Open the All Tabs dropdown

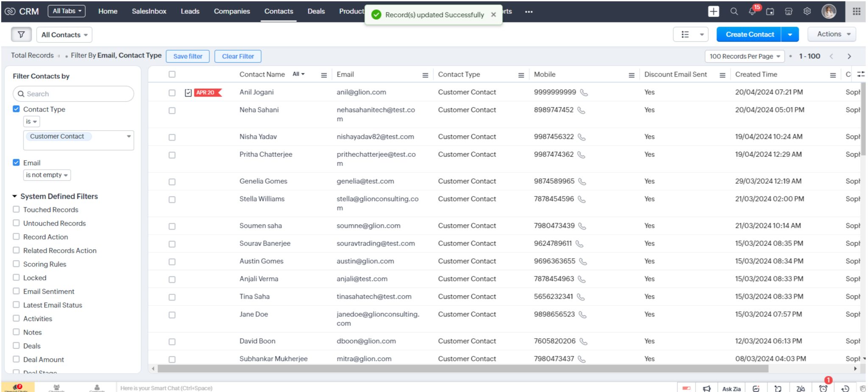(66, 11)
